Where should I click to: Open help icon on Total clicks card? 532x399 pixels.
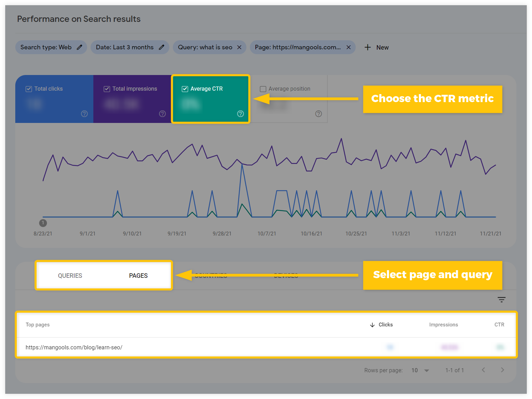pos(84,114)
